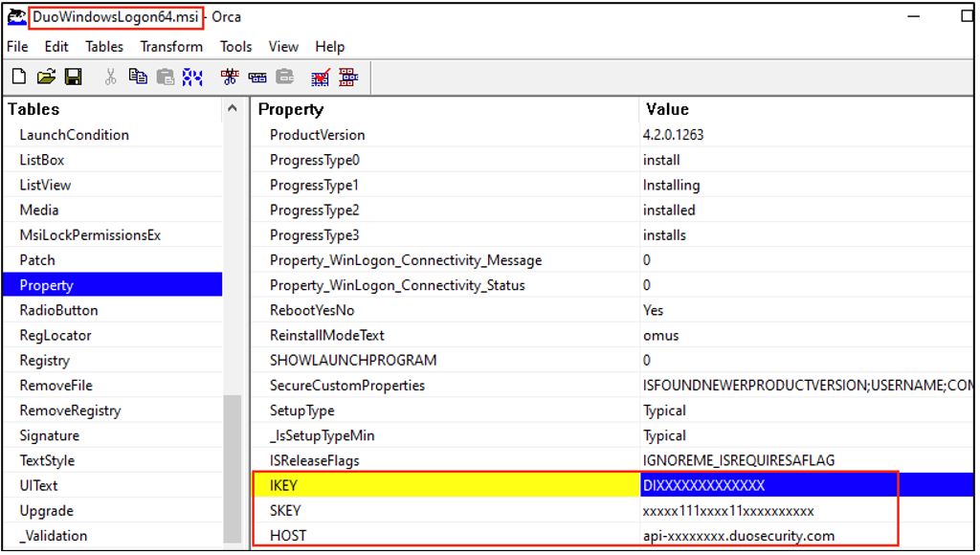Save the MSI with the floppy icon
Image resolution: width=980 pixels, height=555 pixels.
pos(73,77)
